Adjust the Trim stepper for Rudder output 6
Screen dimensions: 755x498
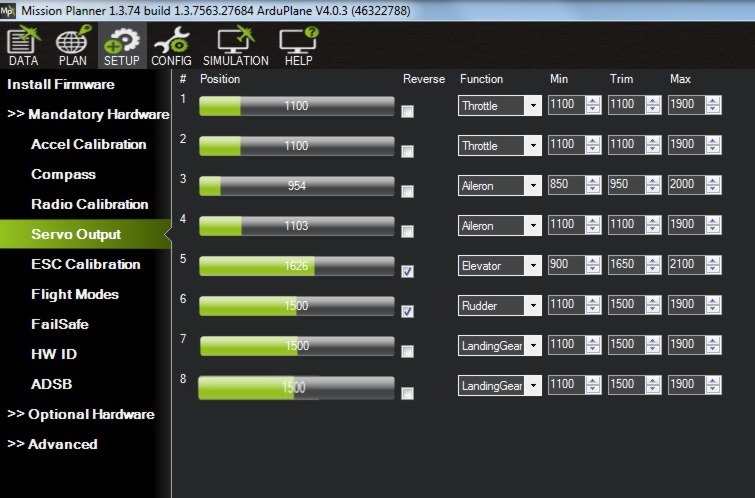pyautogui.click(x=653, y=304)
